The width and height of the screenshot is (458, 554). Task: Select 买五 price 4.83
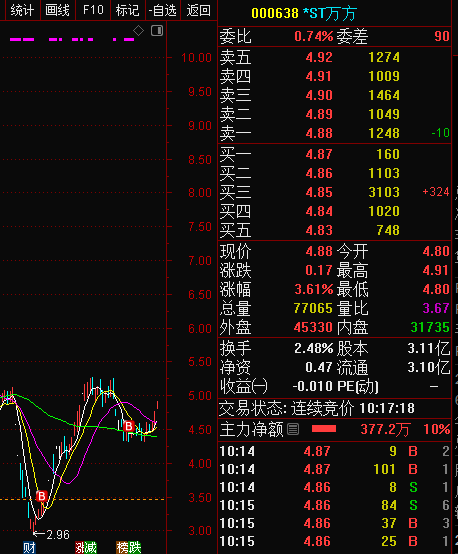point(319,231)
